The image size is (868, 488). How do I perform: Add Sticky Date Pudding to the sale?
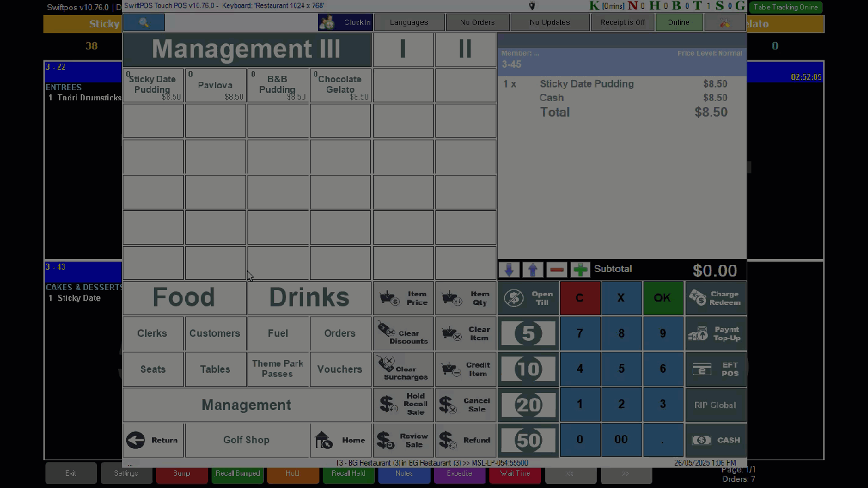[153, 85]
